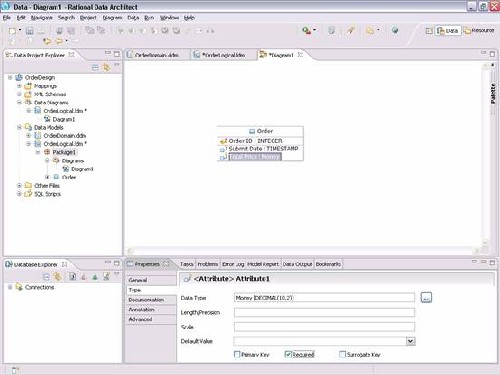The width and height of the screenshot is (500, 375).
Task: Open the Run menu
Action: (x=149, y=18)
